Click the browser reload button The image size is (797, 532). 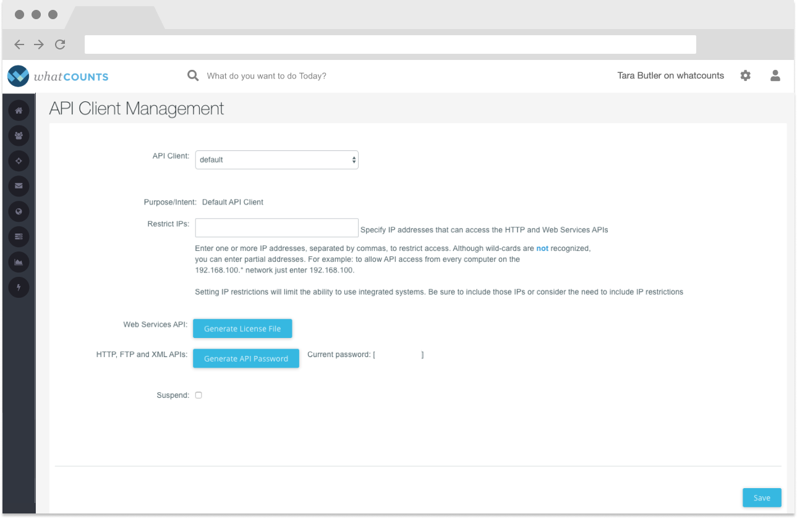[x=60, y=44]
